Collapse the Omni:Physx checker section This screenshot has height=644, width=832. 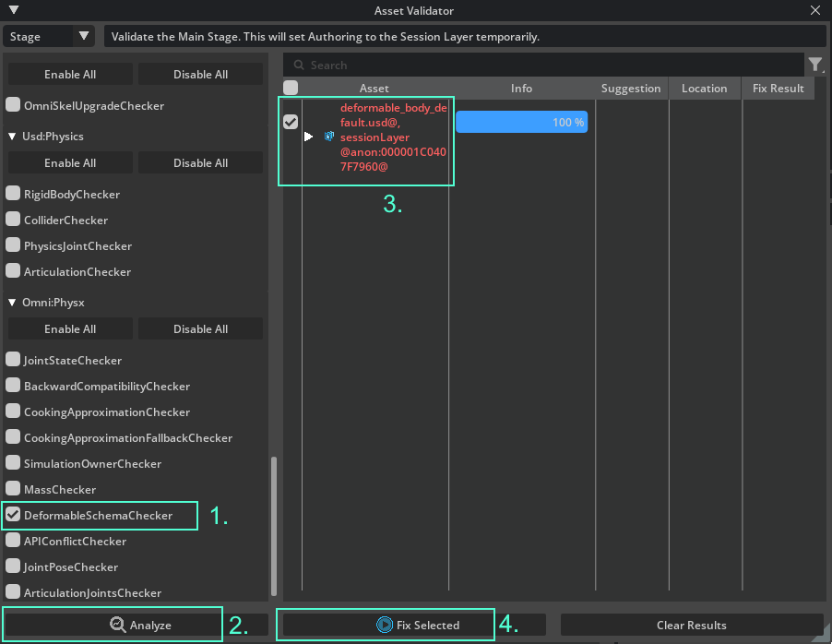pyautogui.click(x=11, y=302)
